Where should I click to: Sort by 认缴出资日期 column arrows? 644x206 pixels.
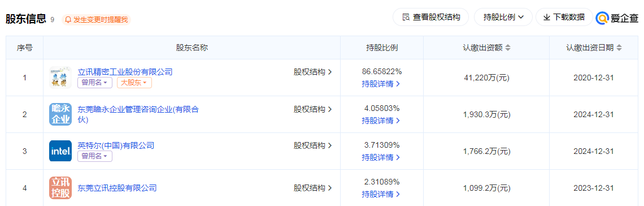(619, 48)
